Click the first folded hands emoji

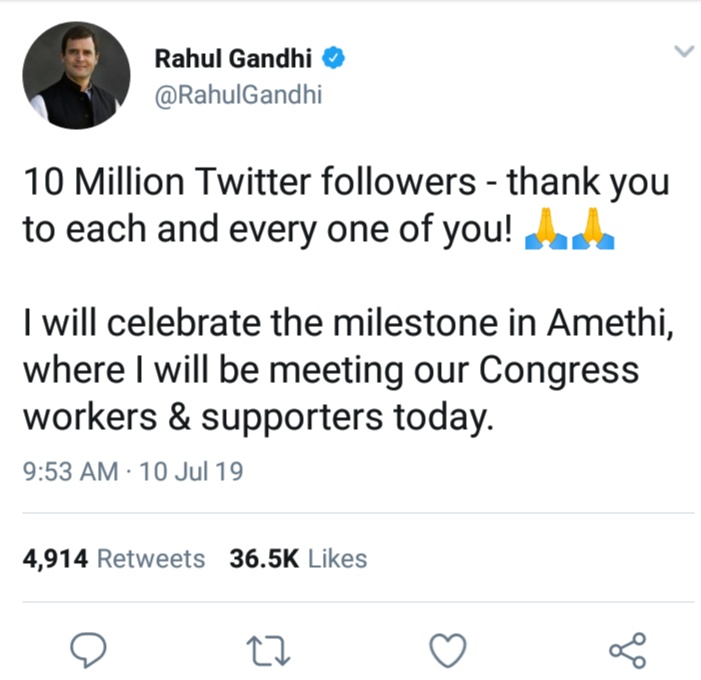point(545,231)
